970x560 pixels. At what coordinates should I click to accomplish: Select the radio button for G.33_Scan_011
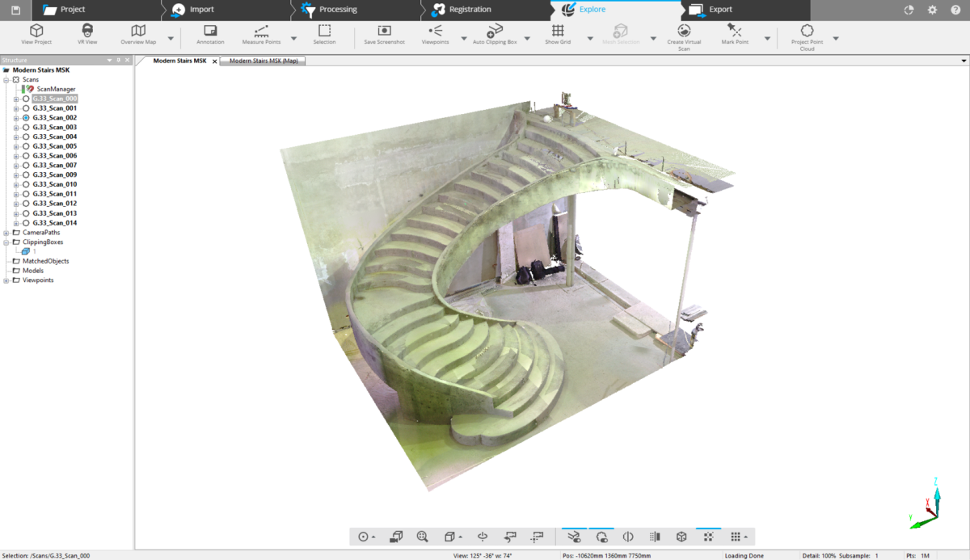26,194
